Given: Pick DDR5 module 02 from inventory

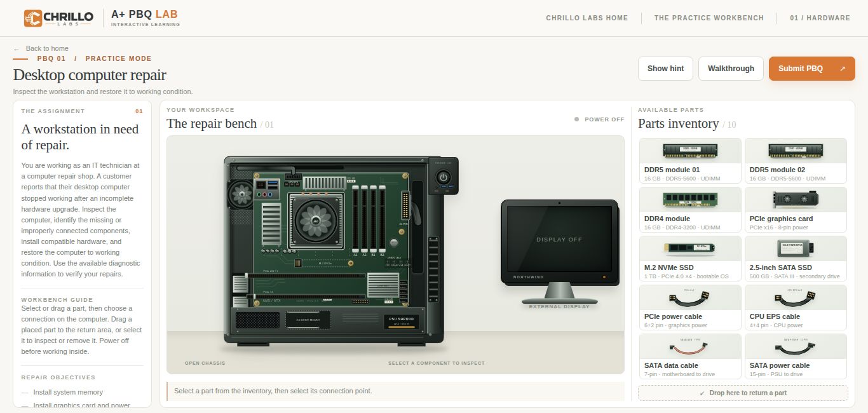Looking at the screenshot, I should coord(796,161).
